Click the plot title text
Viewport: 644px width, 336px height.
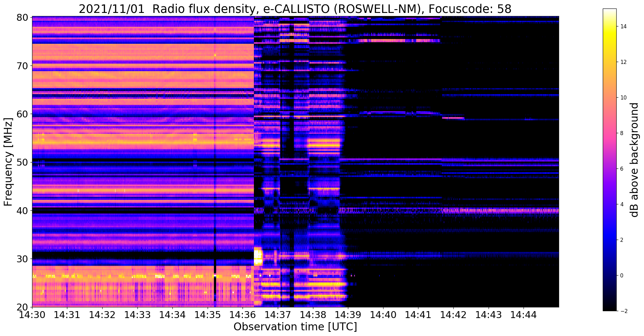(295, 9)
